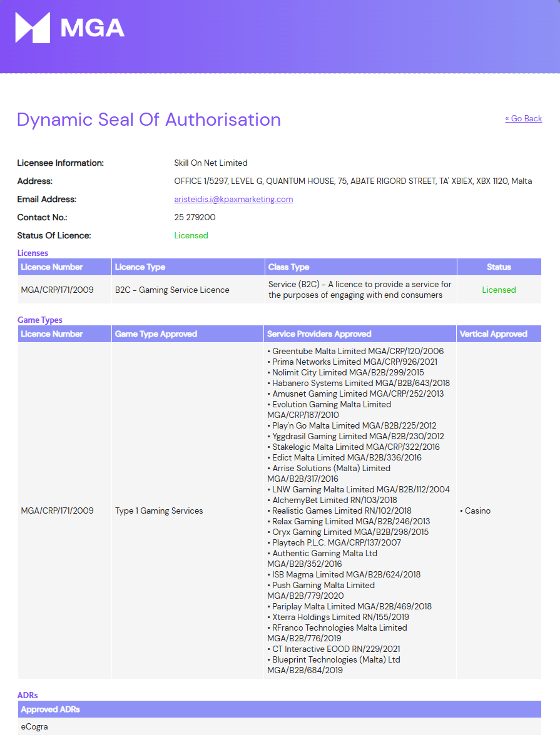Click the Vertical Approved column header
The height and width of the screenshot is (737, 560).
point(494,334)
